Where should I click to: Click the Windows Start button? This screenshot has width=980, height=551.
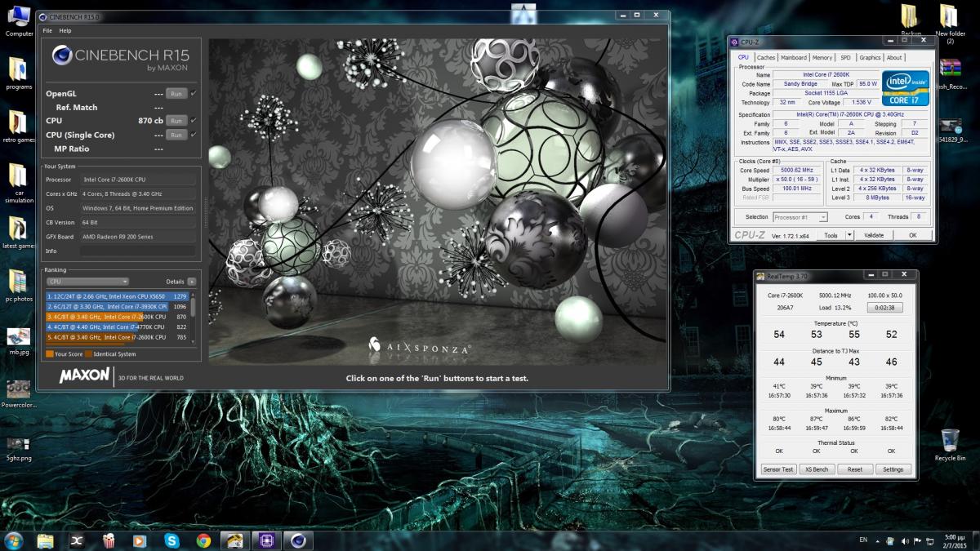tap(14, 540)
